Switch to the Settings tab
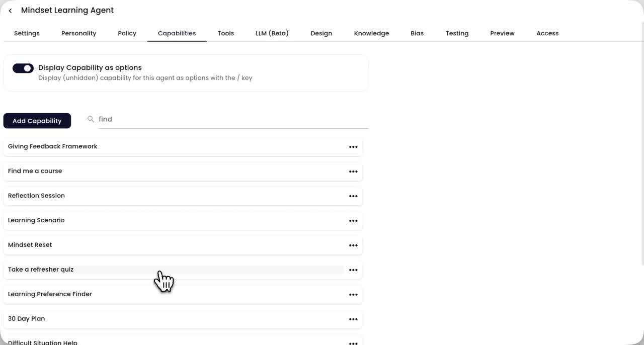Viewport: 644px width, 345px height. click(27, 33)
